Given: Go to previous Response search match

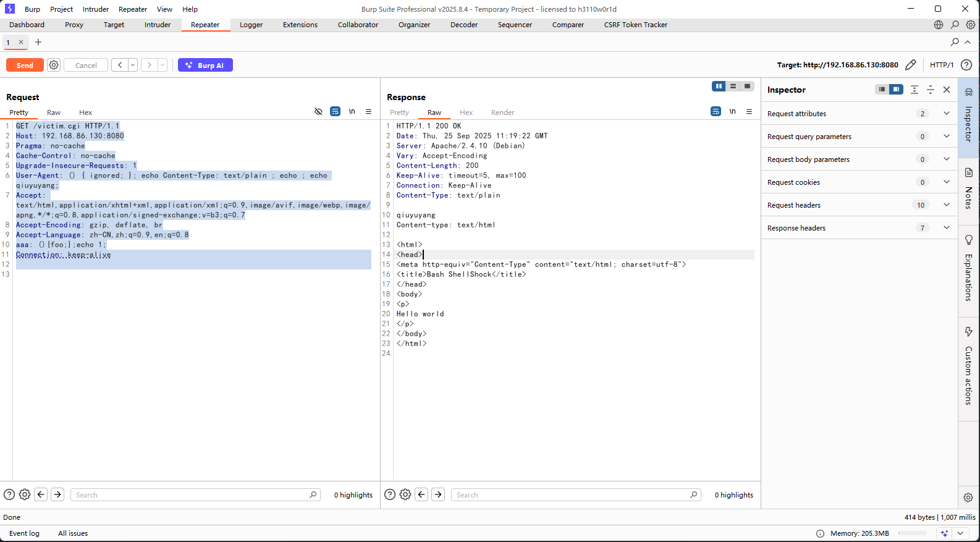Looking at the screenshot, I should (x=421, y=494).
